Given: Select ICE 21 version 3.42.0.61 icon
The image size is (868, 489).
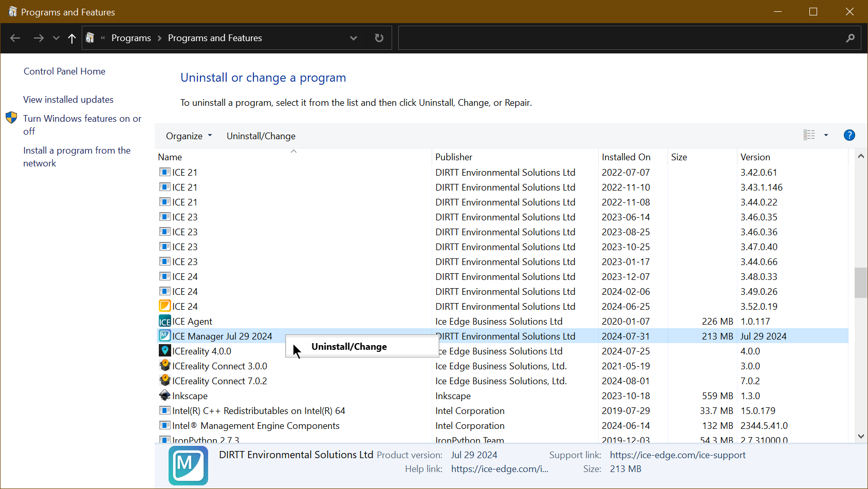Looking at the screenshot, I should [x=164, y=172].
